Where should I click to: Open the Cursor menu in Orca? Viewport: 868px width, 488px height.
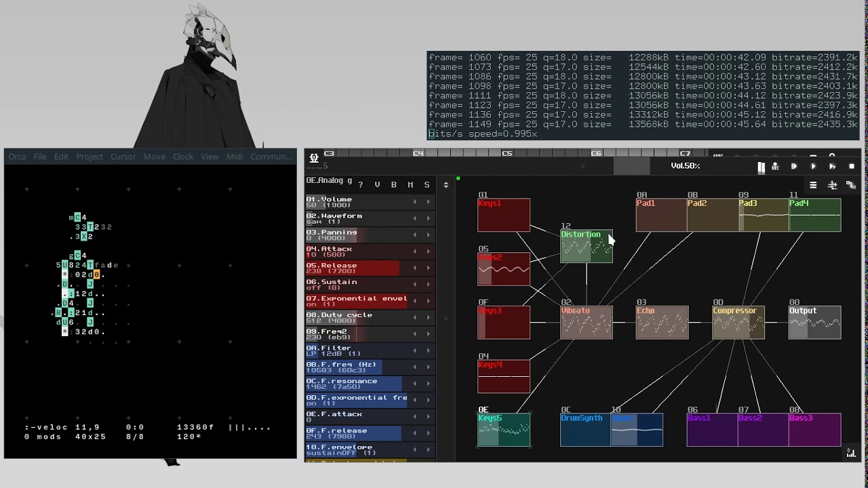[123, 157]
